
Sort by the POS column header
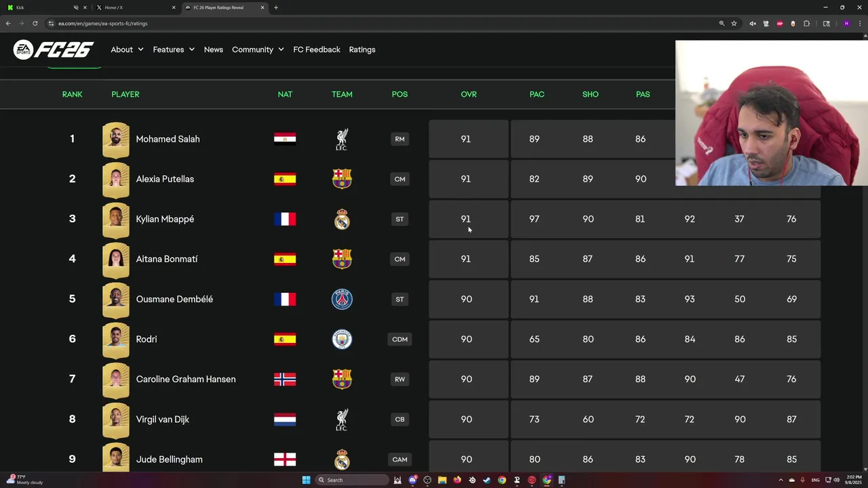399,94
